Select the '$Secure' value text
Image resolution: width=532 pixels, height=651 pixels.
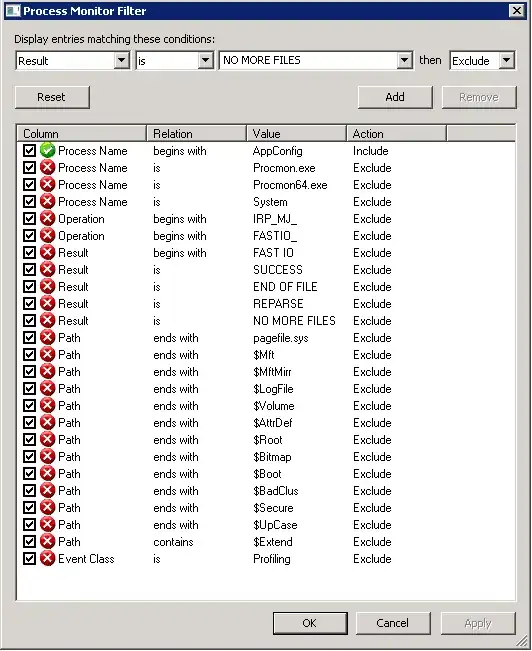[273, 508]
